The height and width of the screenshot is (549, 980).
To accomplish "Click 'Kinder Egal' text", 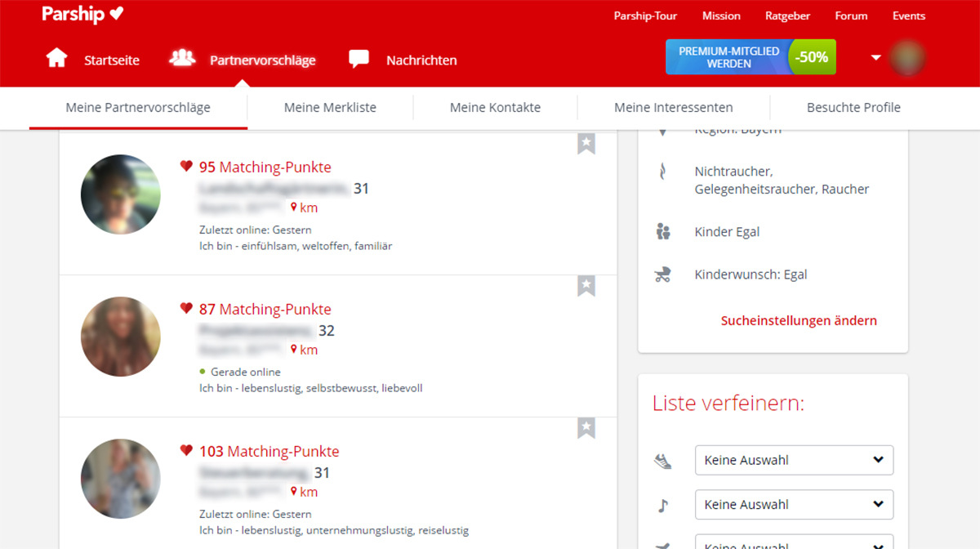I will tap(727, 231).
